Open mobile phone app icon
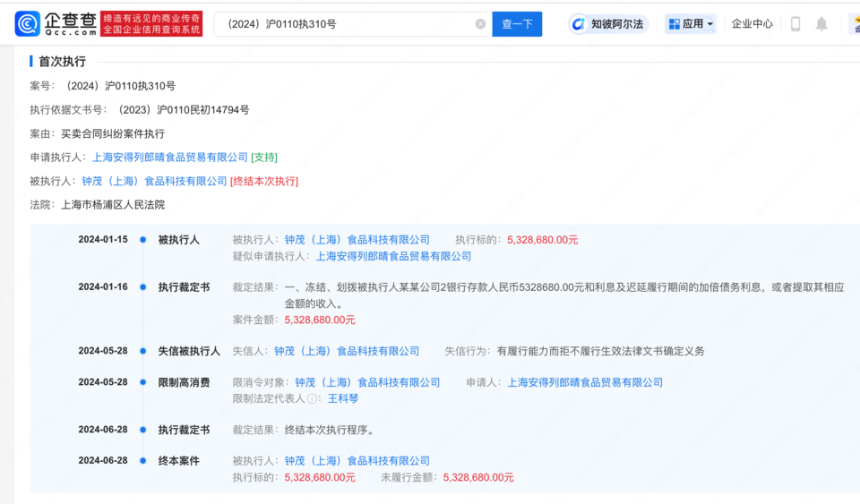860x504 pixels. pos(795,24)
